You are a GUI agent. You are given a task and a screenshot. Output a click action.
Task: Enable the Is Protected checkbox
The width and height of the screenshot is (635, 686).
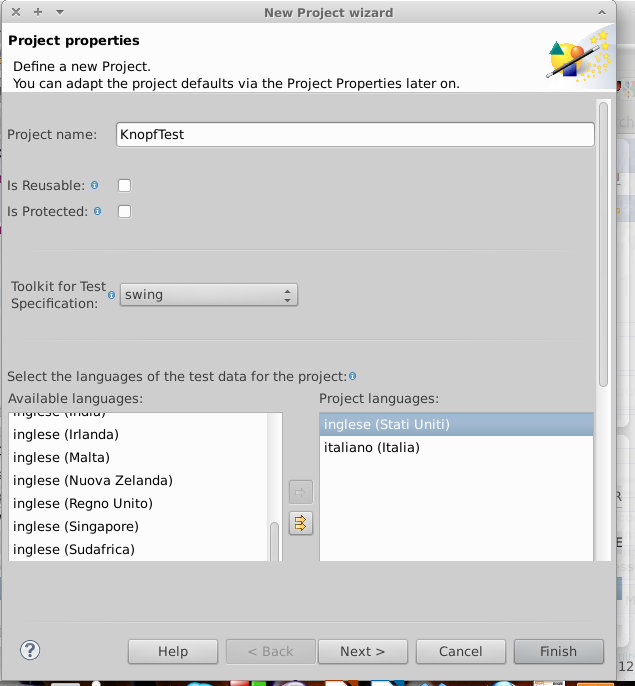[125, 211]
